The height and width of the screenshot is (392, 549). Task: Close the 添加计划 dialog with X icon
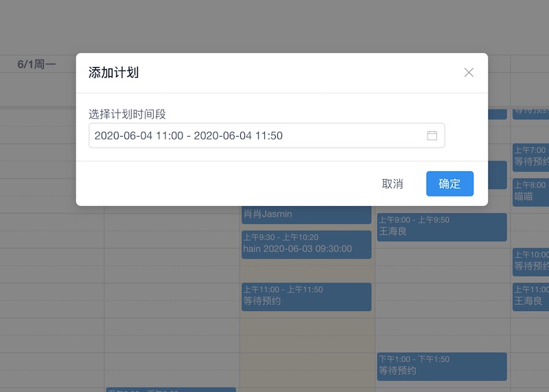coord(469,73)
